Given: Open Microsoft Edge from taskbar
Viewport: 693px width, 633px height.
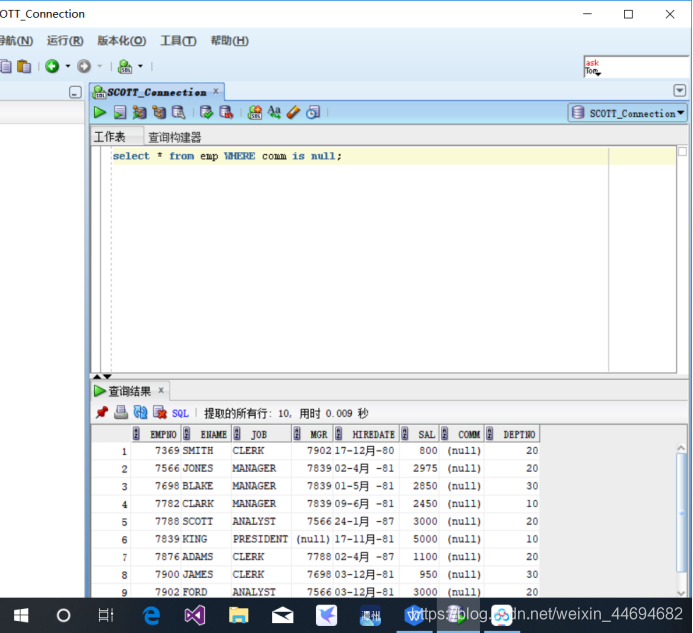Looking at the screenshot, I should pos(151,615).
